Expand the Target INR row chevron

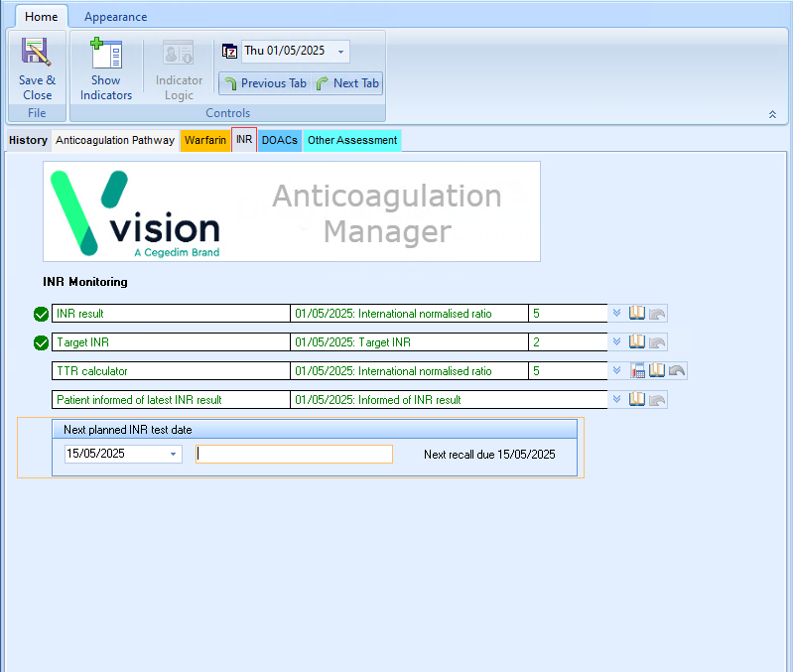click(616, 341)
